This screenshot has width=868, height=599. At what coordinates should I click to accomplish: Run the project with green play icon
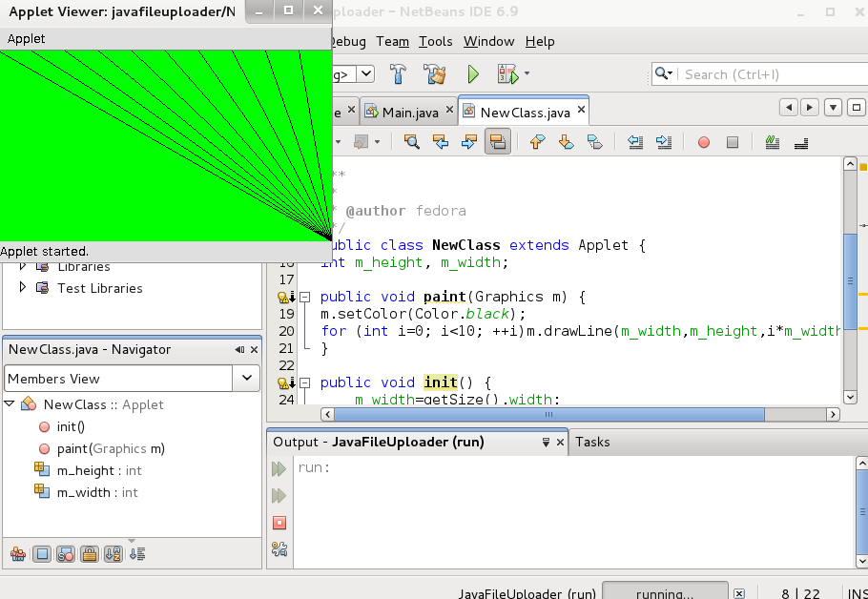click(472, 74)
